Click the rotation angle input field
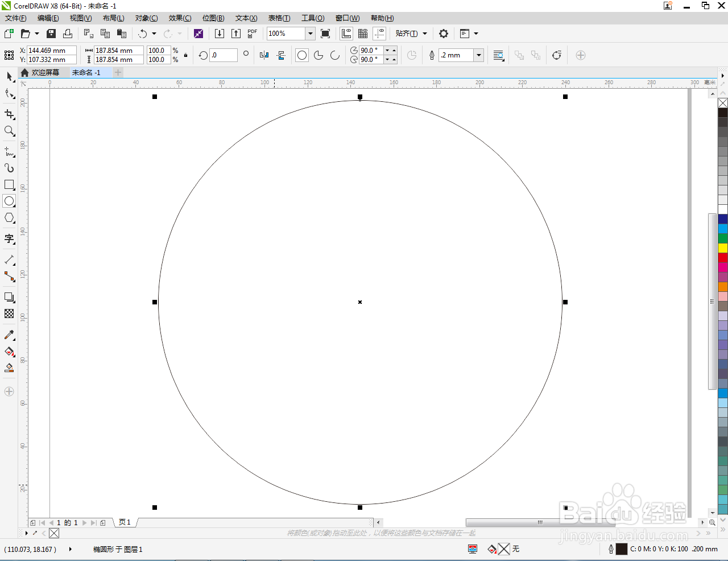 [x=224, y=55]
